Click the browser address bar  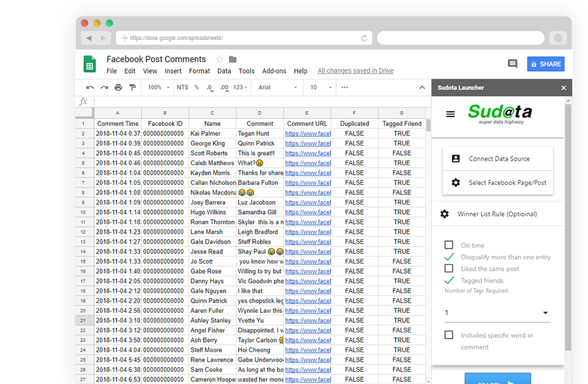click(244, 38)
